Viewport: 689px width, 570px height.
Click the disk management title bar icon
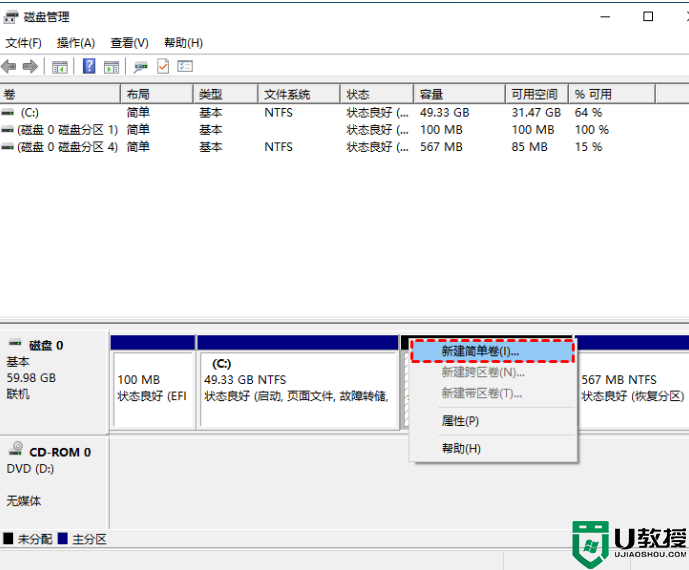tap(11, 17)
